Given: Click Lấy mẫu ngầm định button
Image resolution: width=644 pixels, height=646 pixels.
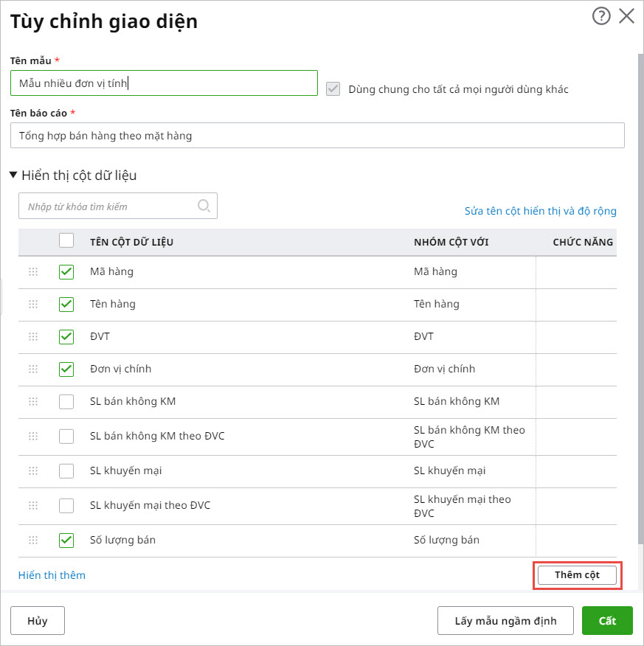Looking at the screenshot, I should click(505, 621).
